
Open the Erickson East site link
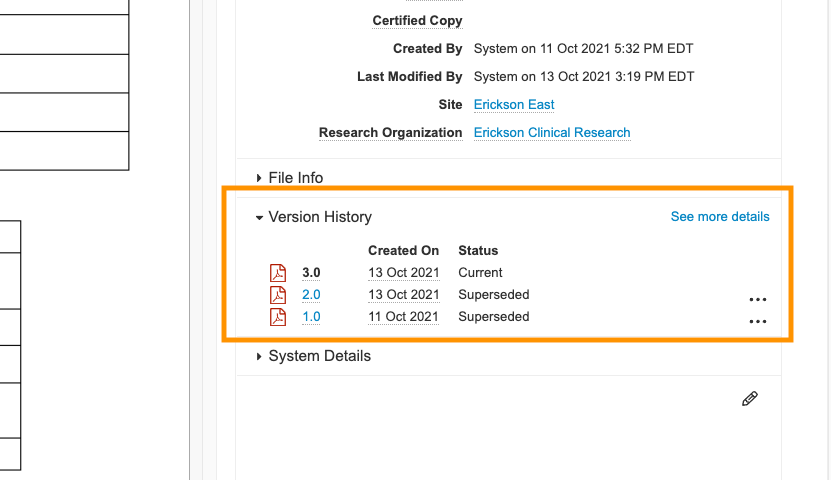point(514,105)
